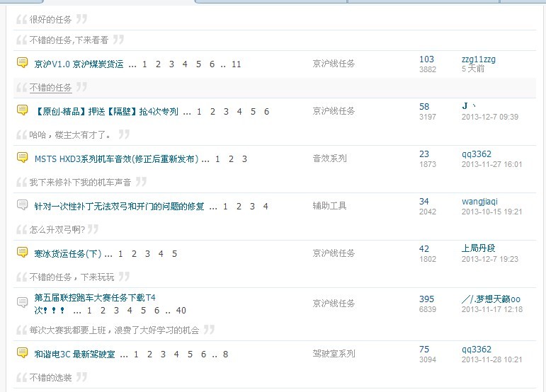Select the 辅助工具 category link

click(329, 206)
